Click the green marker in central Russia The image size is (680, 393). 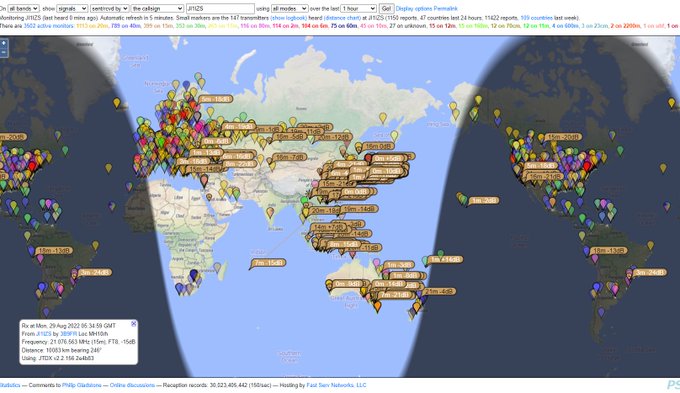243,116
